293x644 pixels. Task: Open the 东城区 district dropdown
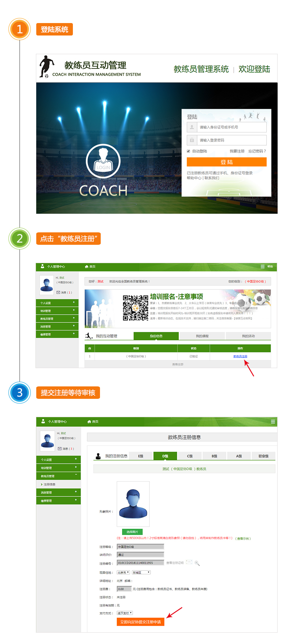tap(141, 573)
